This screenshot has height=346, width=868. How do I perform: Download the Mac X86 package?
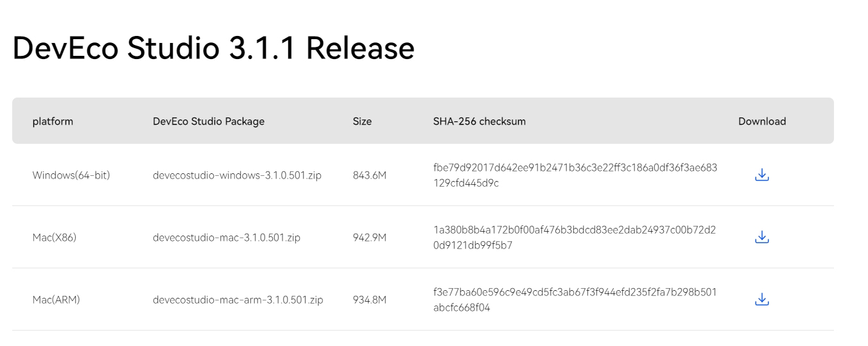point(761,237)
